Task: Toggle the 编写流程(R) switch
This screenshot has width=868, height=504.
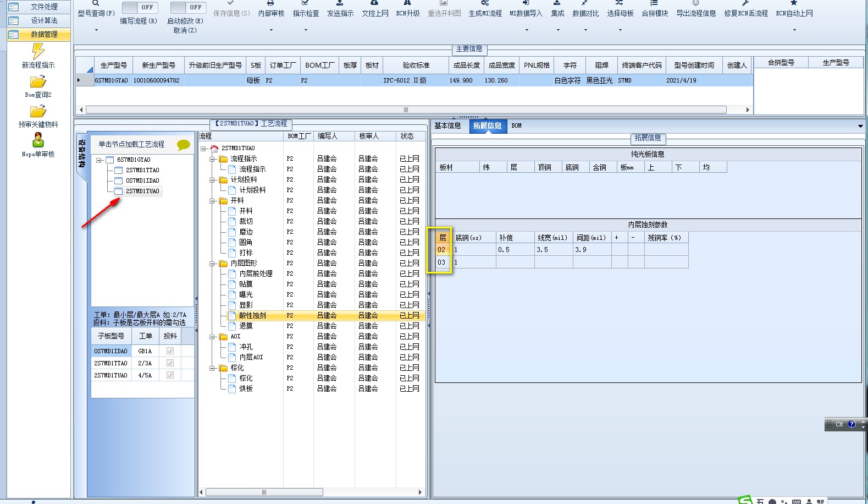Action: click(x=140, y=7)
